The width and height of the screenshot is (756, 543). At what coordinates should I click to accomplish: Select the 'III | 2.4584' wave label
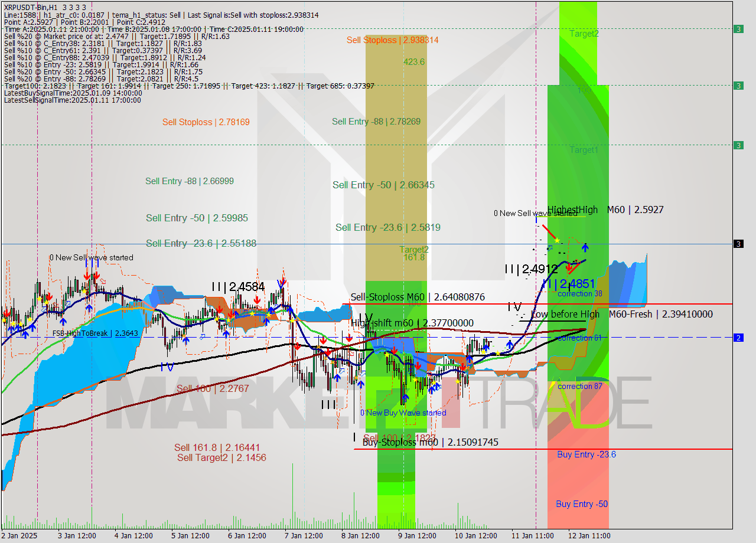point(238,287)
